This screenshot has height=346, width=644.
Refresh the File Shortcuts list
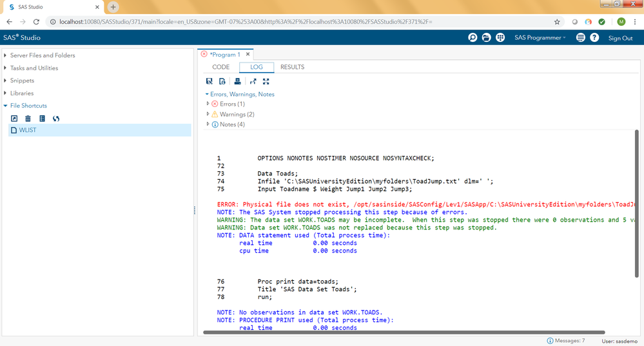pos(56,119)
